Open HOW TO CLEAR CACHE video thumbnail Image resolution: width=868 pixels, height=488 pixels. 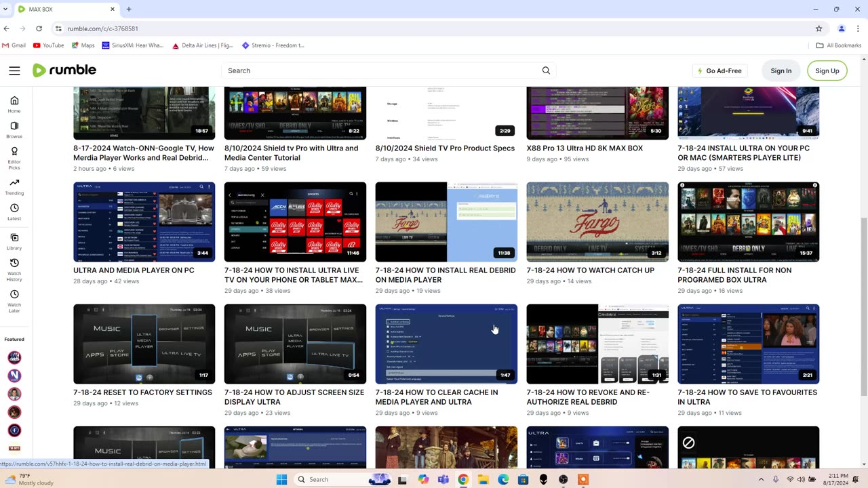pyautogui.click(x=446, y=344)
